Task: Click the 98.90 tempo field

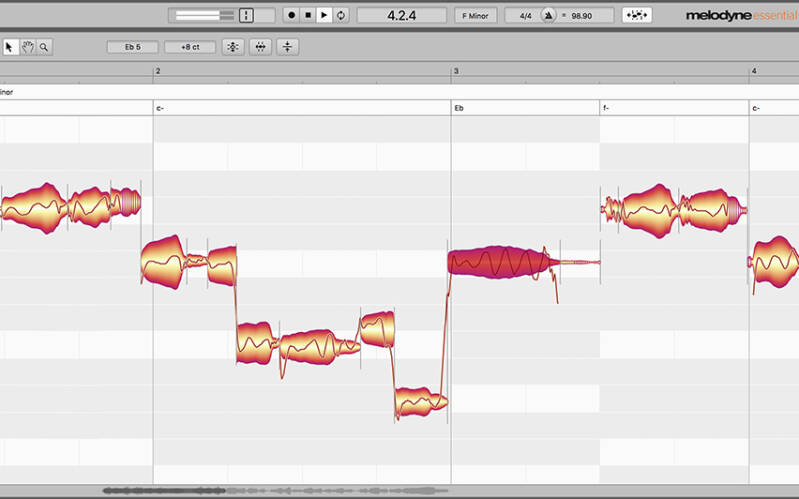Action: pyautogui.click(x=582, y=16)
